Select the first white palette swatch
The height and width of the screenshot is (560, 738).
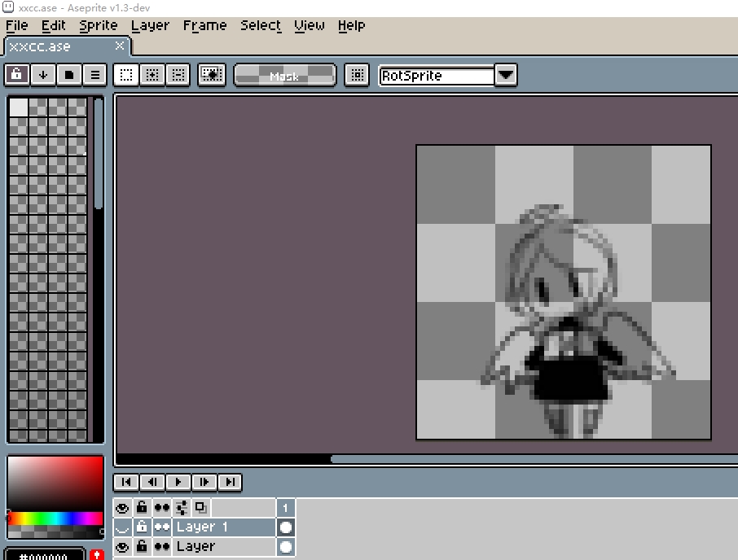pos(19,107)
